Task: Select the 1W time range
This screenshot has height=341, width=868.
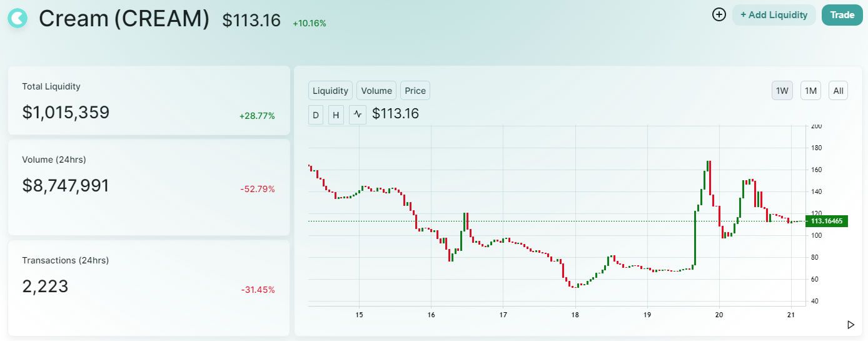Action: (x=782, y=91)
